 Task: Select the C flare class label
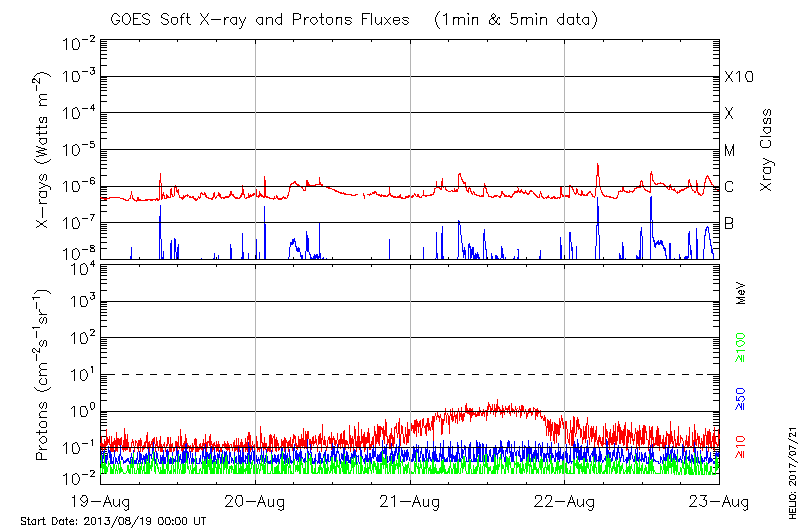pyautogui.click(x=729, y=187)
